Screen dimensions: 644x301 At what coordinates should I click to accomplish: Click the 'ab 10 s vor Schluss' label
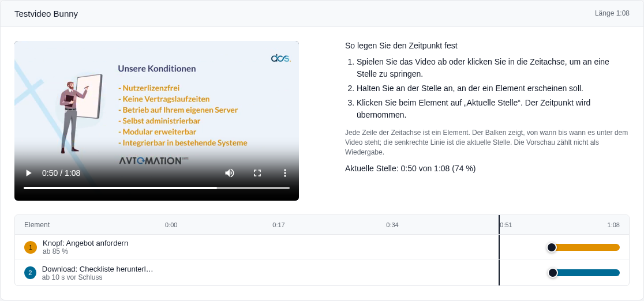tap(72, 277)
